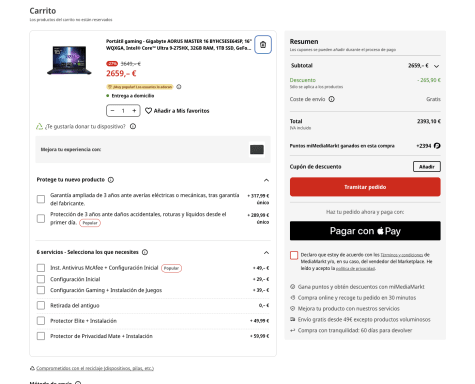Click the Popular badge on Protección de 3 años row

point(90,223)
